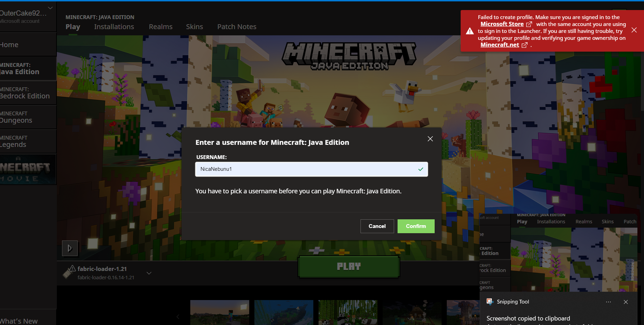Select Minecraft: Java Edition in sidebar
The width and height of the screenshot is (644, 325).
[x=28, y=69]
